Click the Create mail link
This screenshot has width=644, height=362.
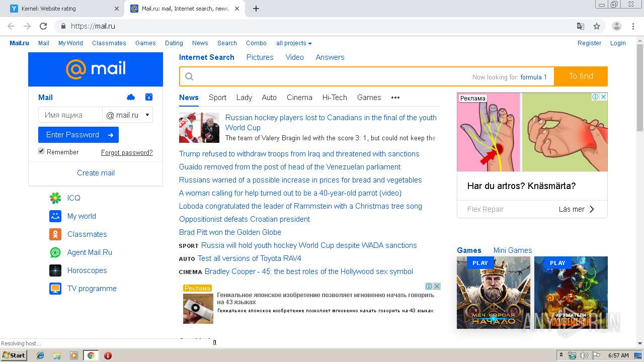tap(96, 173)
